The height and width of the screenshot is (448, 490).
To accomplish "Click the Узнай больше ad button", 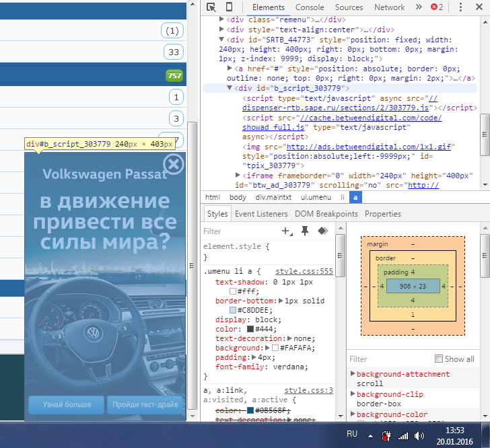I will (x=66, y=404).
